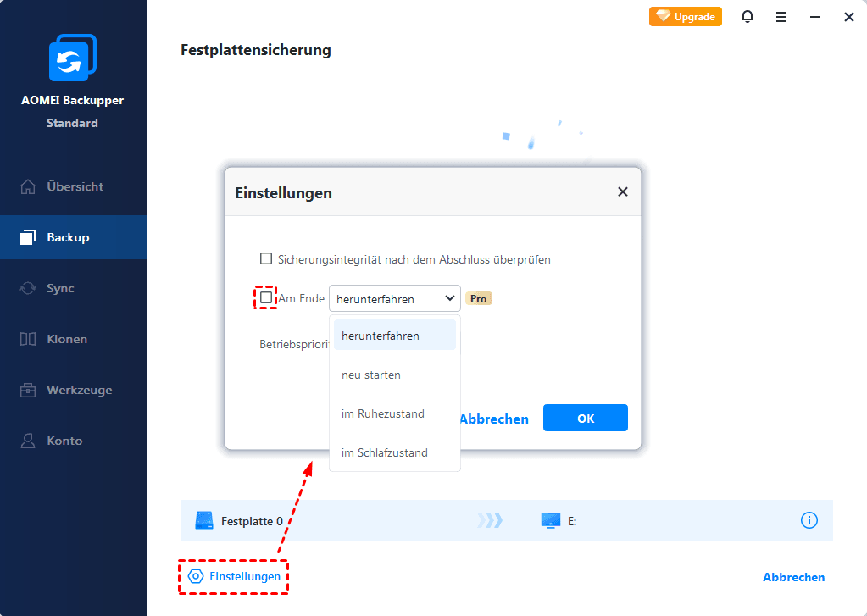The width and height of the screenshot is (867, 616).
Task: Click Abbrechen in the Einstellungen dialog
Action: coord(494,419)
